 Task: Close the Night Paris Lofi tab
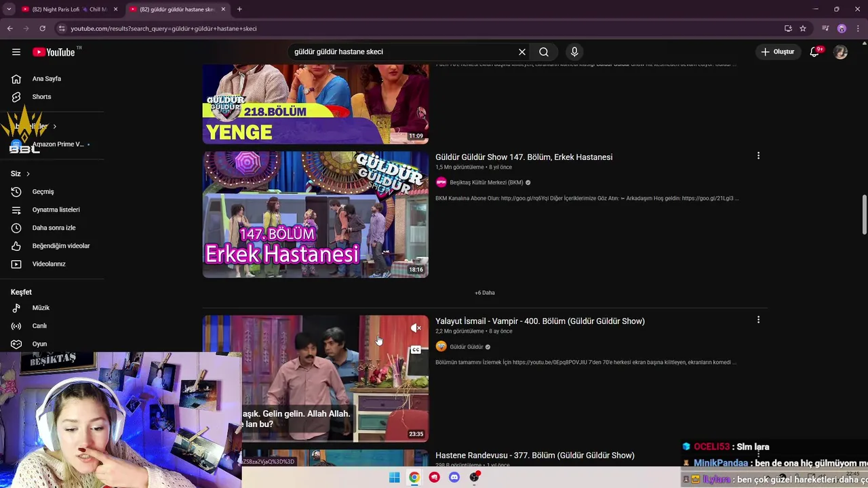(x=116, y=9)
